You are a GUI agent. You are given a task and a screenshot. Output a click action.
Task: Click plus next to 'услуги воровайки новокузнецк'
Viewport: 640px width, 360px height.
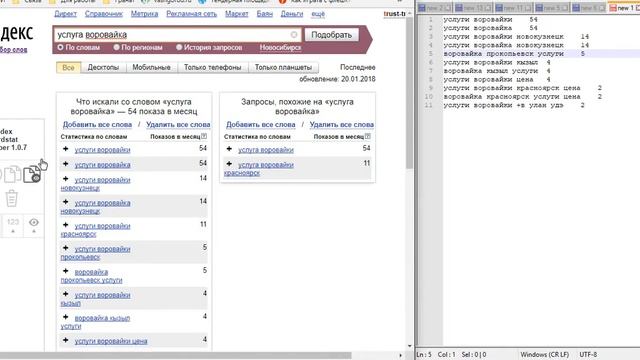tap(66, 179)
